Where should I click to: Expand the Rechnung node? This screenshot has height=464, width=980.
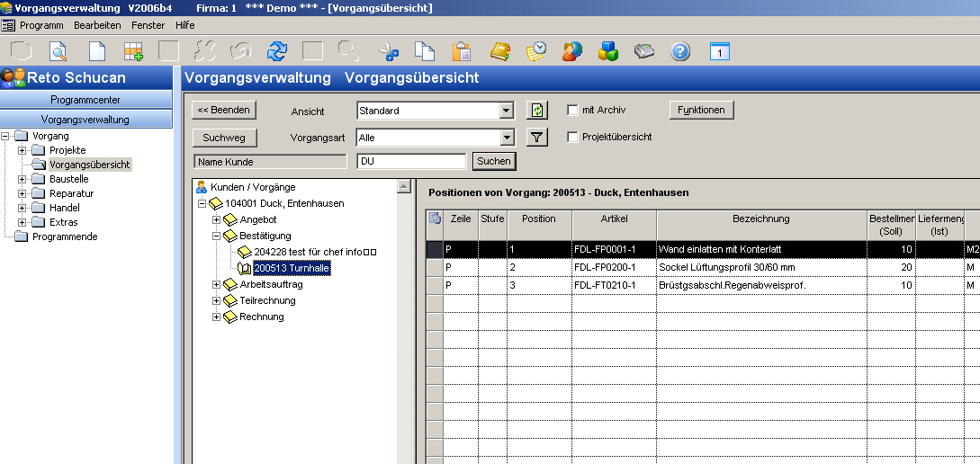(x=216, y=317)
